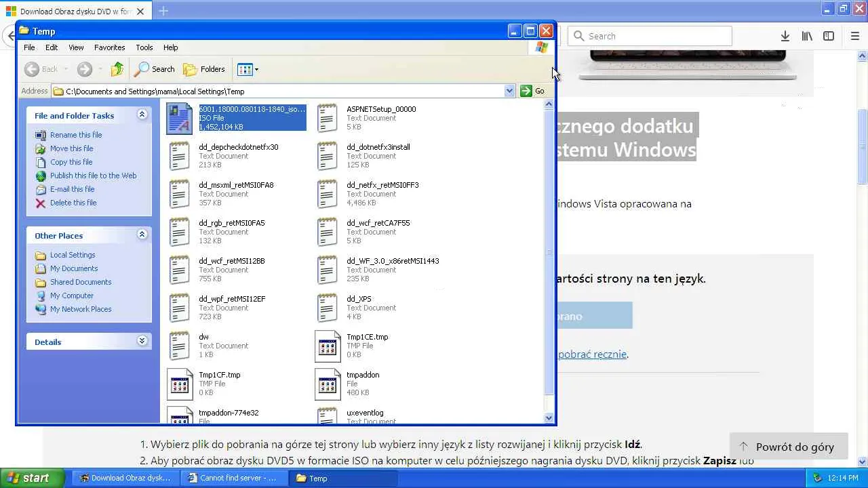Open Shared Documents from Other Places
This screenshot has height=488, width=868.
coord(81,282)
